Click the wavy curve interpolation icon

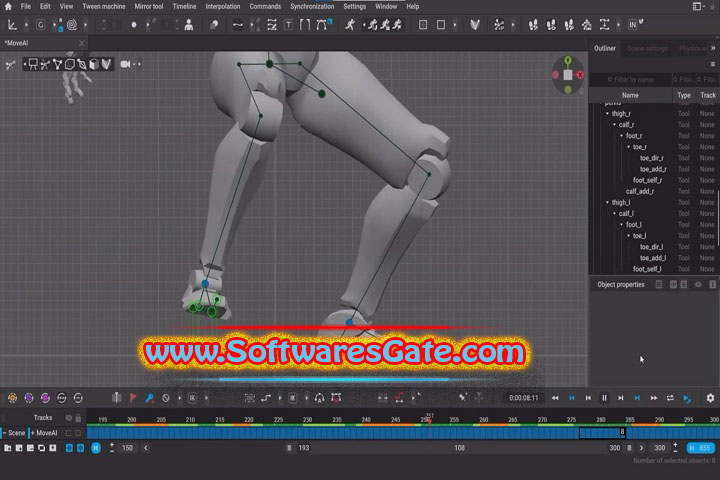238,25
